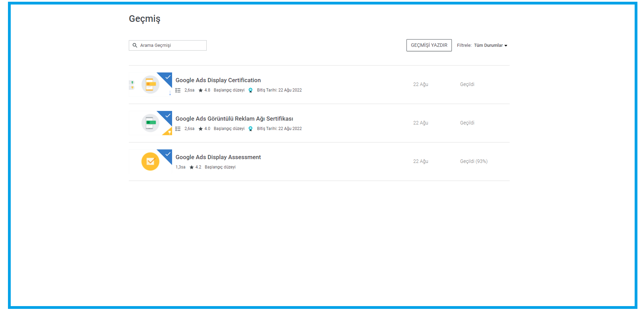This screenshot has width=644, height=312.
Task: Open Google Ads Display Assessment title link
Action: tap(218, 157)
